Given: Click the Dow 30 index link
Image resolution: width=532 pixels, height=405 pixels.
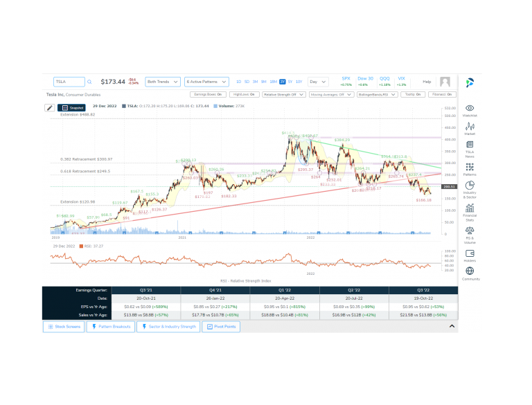Looking at the screenshot, I should (x=365, y=79).
